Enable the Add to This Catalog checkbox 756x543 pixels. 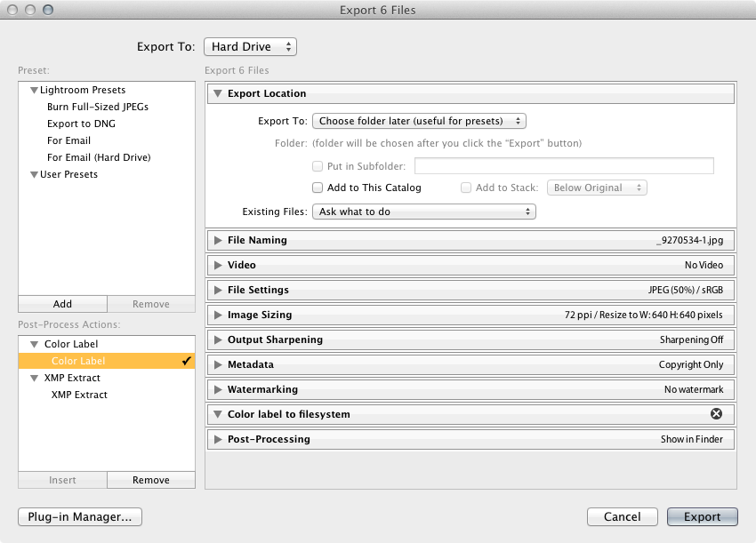318,188
